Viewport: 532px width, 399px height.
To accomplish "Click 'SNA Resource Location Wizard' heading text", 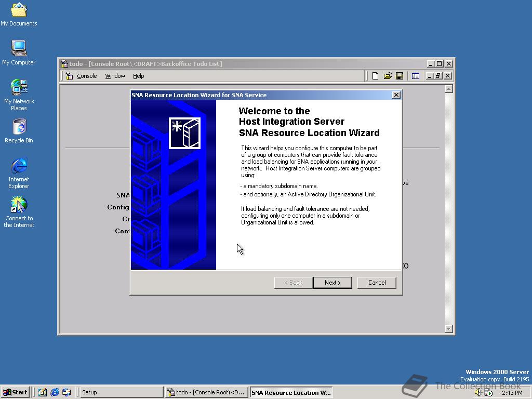I will pos(309,132).
